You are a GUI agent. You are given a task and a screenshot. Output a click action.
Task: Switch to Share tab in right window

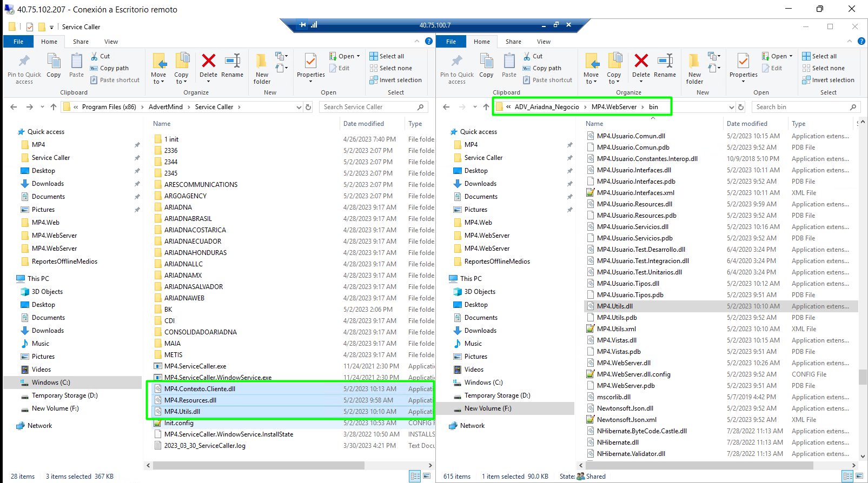pyautogui.click(x=513, y=42)
